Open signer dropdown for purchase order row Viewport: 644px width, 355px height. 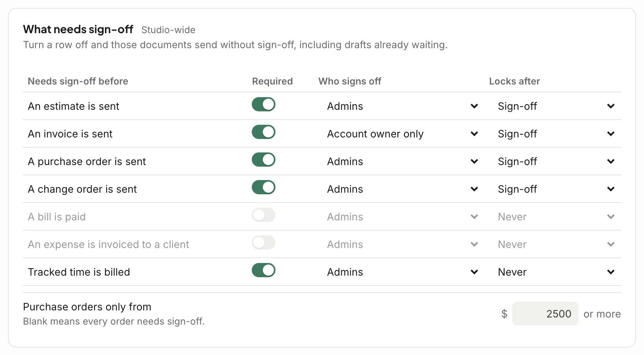point(401,162)
